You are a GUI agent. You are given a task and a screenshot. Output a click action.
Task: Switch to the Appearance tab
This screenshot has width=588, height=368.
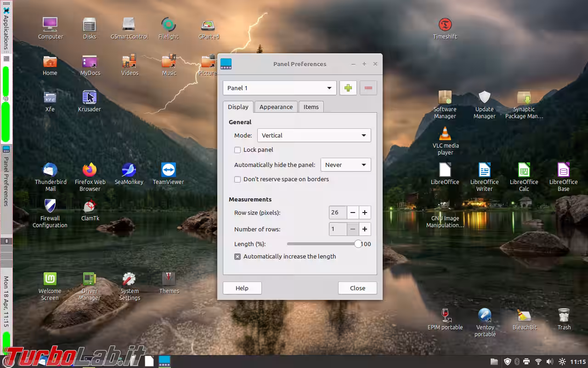coord(276,106)
